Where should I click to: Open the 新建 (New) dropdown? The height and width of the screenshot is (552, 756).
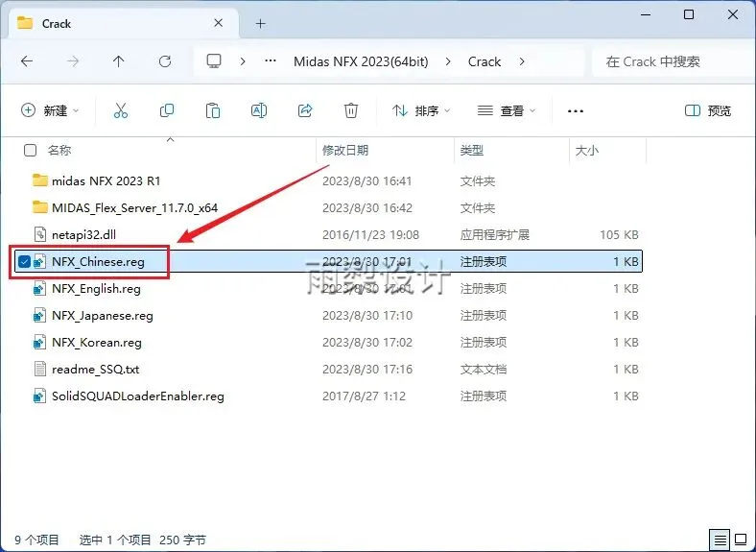50,110
